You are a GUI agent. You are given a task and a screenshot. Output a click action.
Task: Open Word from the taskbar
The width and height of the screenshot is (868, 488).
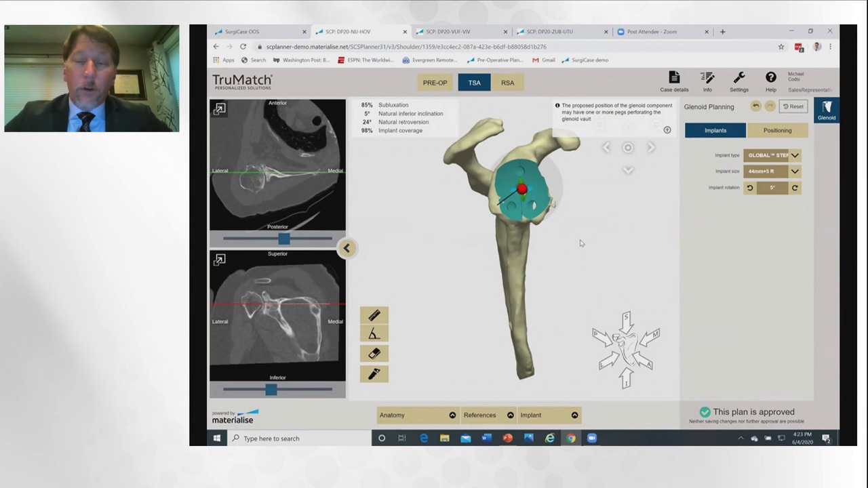tap(486, 439)
